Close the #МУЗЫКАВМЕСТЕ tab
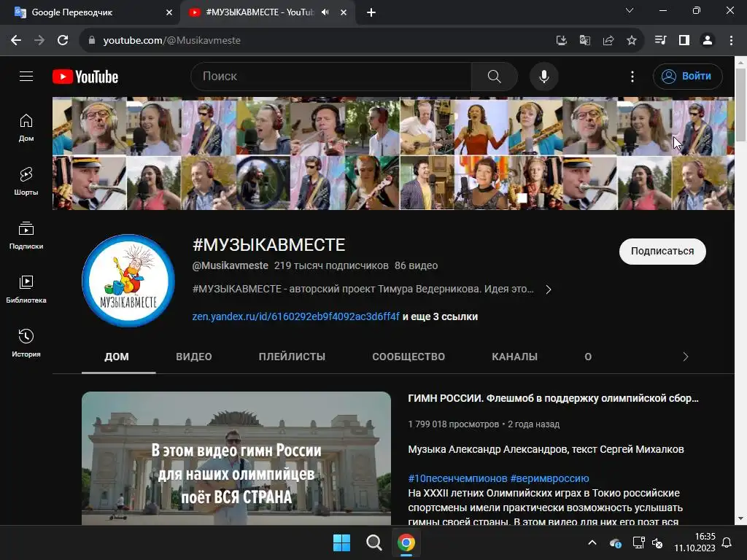The image size is (747, 560). (x=344, y=12)
